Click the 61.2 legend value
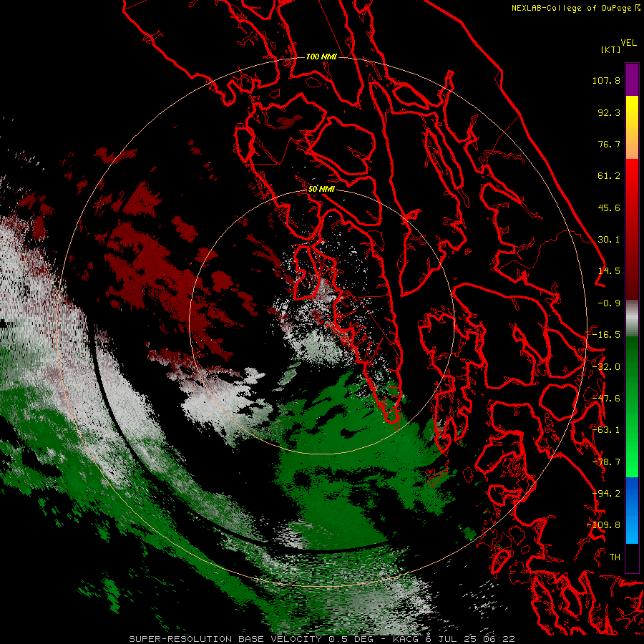This screenshot has width=644, height=644. [x=609, y=176]
